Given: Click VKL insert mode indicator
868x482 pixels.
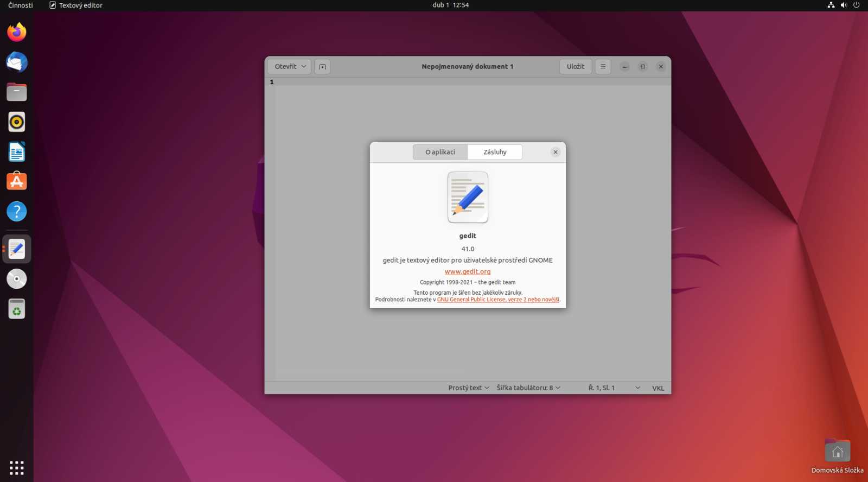Looking at the screenshot, I should (x=658, y=388).
